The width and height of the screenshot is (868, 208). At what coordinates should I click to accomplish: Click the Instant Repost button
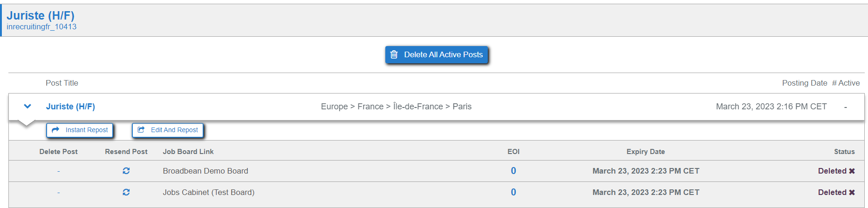click(x=80, y=130)
